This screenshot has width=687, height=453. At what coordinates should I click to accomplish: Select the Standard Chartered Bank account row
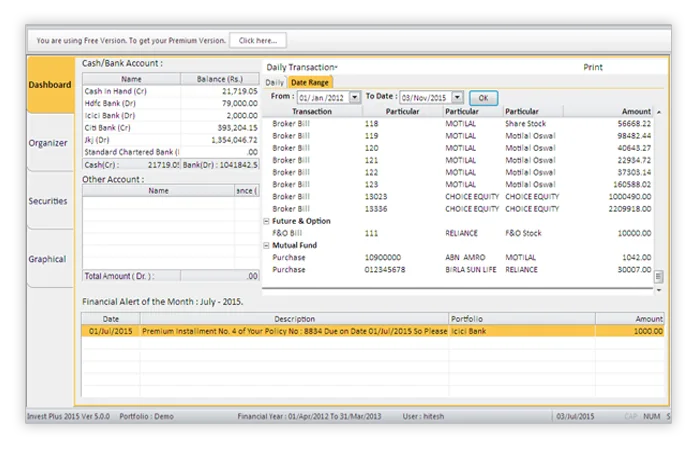pyautogui.click(x=171, y=152)
